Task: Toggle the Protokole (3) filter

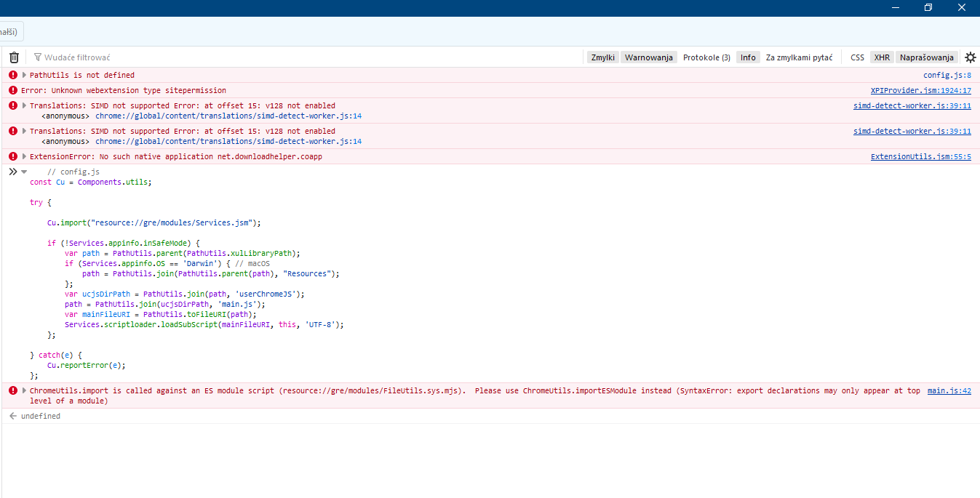Action: point(706,57)
